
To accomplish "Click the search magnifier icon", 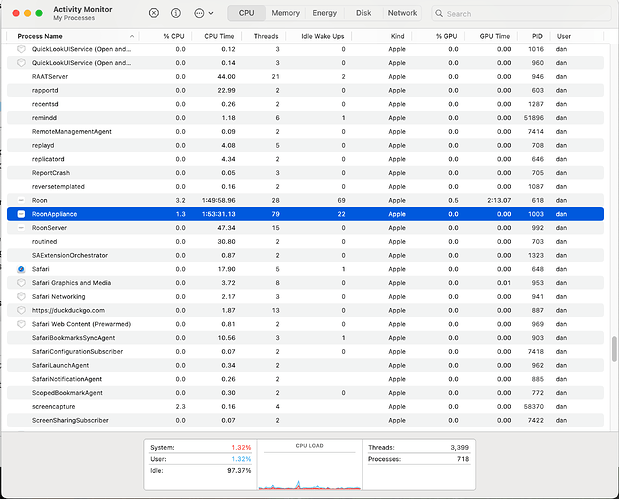I will (x=439, y=13).
